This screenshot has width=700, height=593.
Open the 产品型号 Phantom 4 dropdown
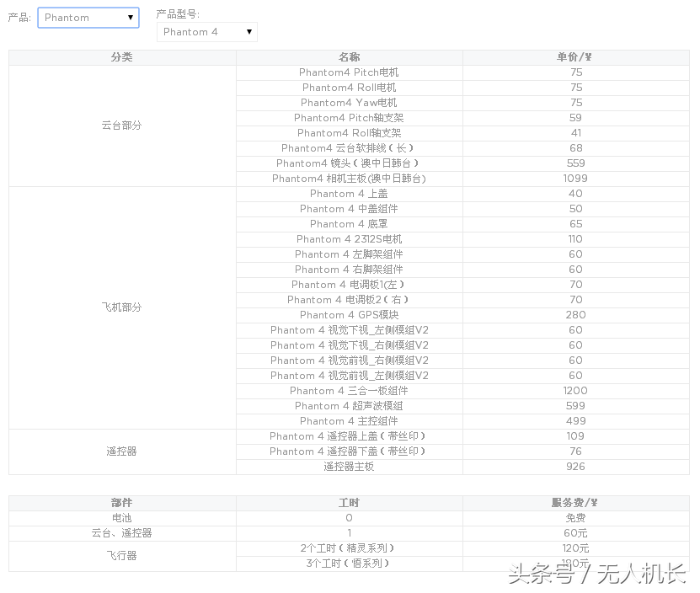(x=207, y=32)
